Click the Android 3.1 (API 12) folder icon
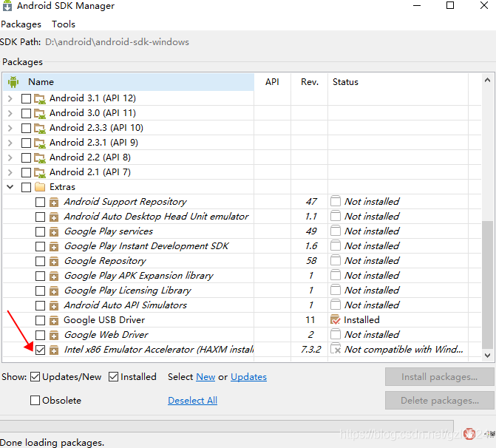The image size is (496, 448). 40,99
